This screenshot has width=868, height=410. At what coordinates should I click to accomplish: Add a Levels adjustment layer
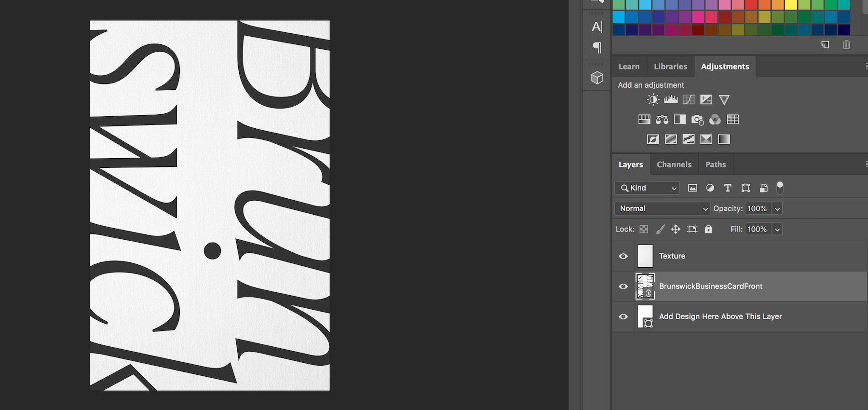[671, 100]
